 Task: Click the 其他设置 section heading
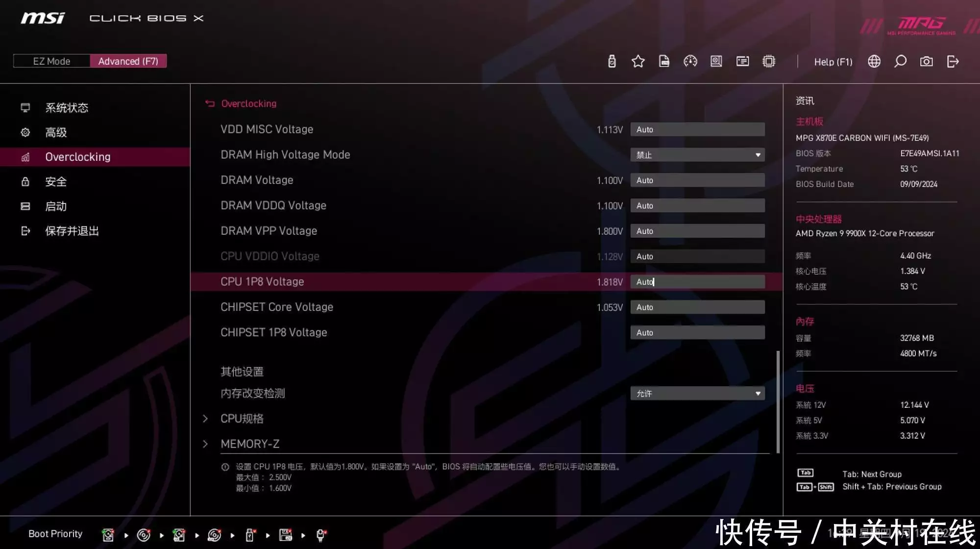(242, 372)
